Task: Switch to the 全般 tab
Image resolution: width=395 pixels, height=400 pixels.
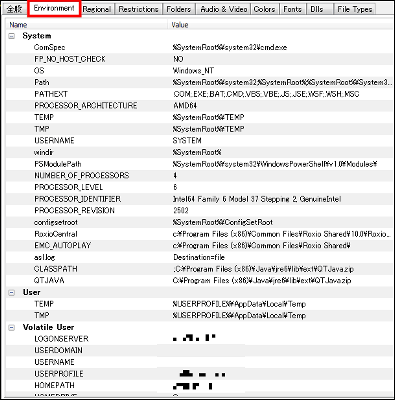Action: coord(14,9)
